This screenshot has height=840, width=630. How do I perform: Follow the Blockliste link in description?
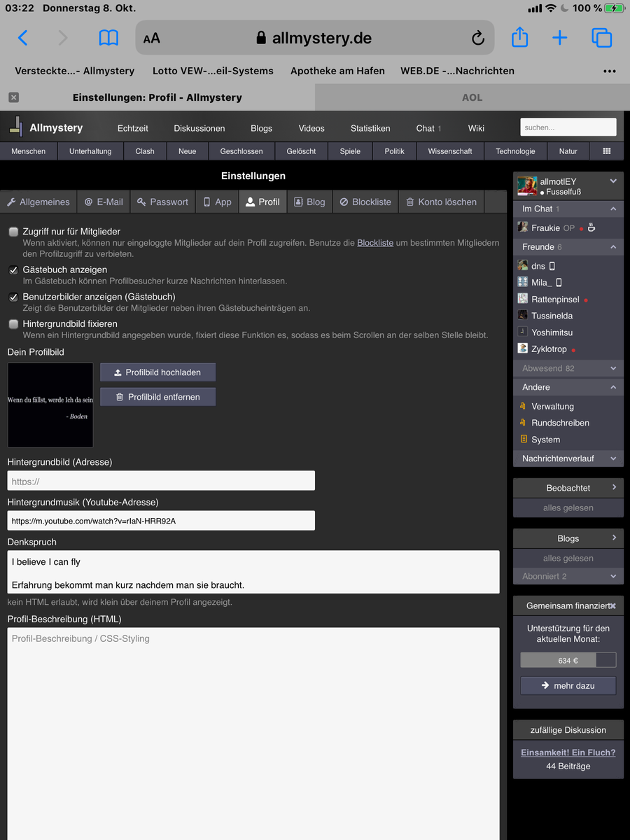tap(375, 243)
